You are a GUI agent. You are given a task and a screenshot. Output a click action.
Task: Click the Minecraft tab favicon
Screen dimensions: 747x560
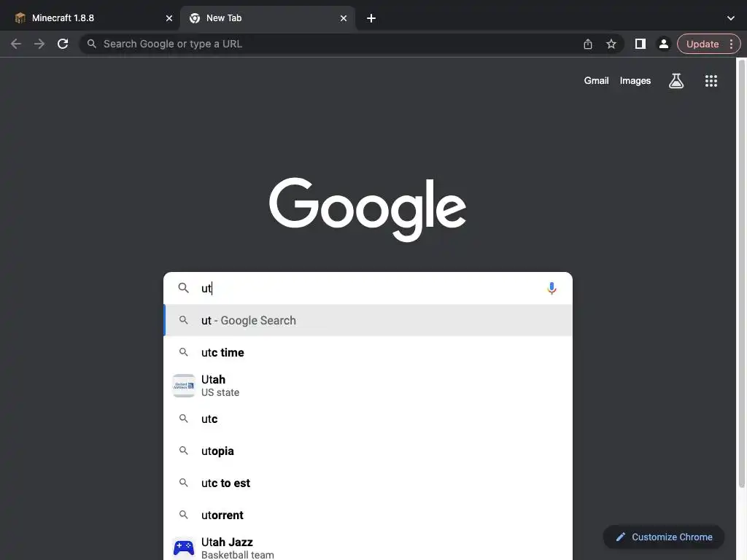20,18
